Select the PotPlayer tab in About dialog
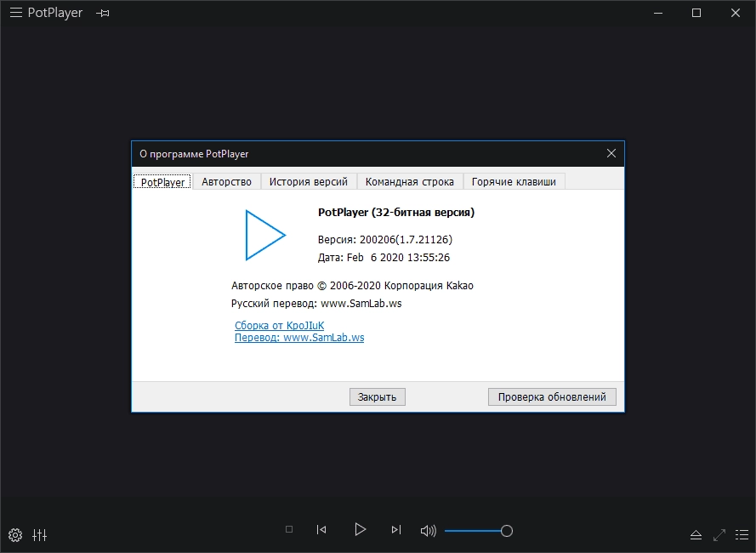 point(162,182)
